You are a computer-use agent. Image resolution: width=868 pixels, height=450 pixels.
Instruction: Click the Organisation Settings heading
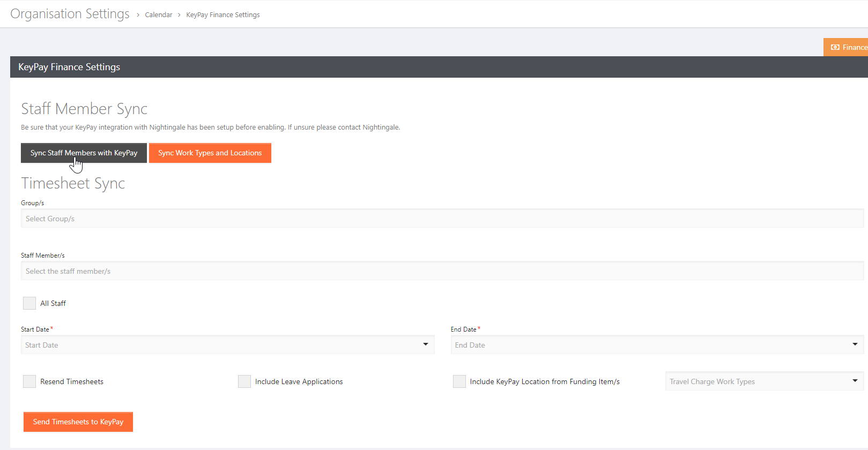[x=70, y=14]
